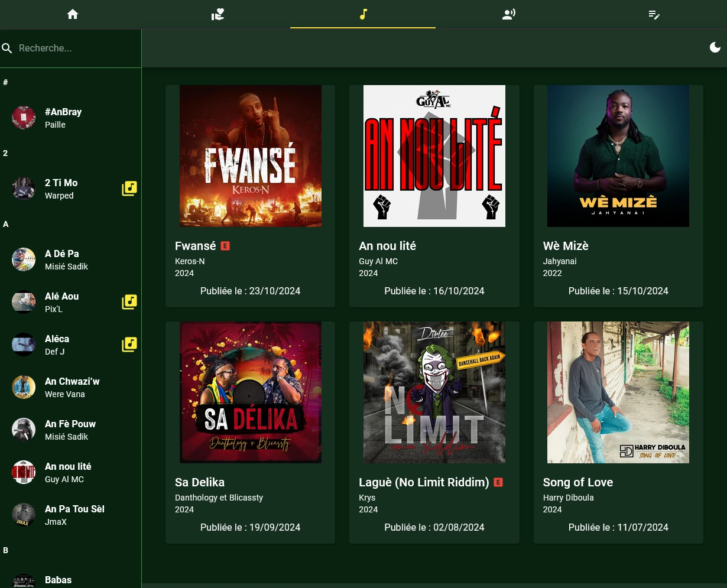
Task: Click Laguè (No Limit Riddim) title
Action: [x=424, y=482]
